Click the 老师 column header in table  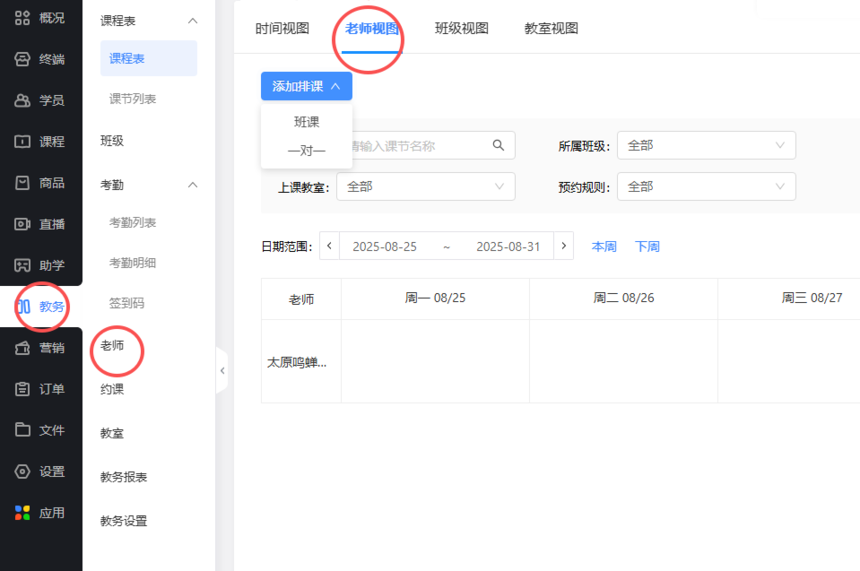pyautogui.click(x=301, y=299)
